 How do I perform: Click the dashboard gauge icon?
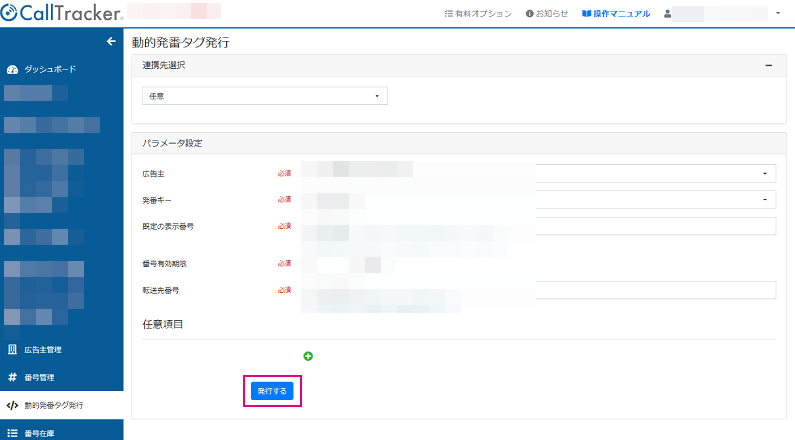coord(12,69)
